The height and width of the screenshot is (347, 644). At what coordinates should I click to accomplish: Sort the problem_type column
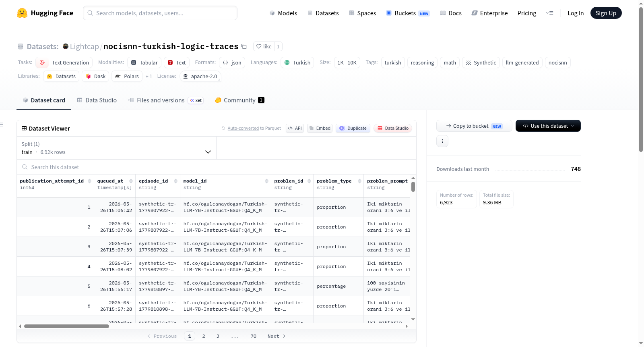tap(359, 181)
